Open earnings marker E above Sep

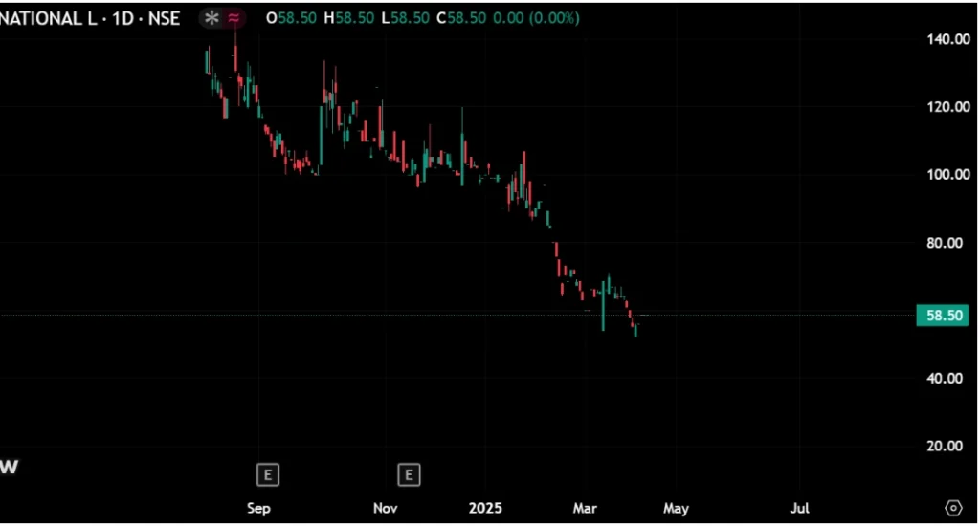coord(268,474)
